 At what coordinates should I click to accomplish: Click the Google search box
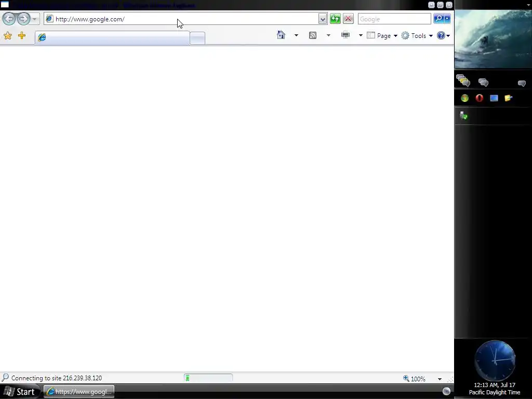pyautogui.click(x=394, y=19)
